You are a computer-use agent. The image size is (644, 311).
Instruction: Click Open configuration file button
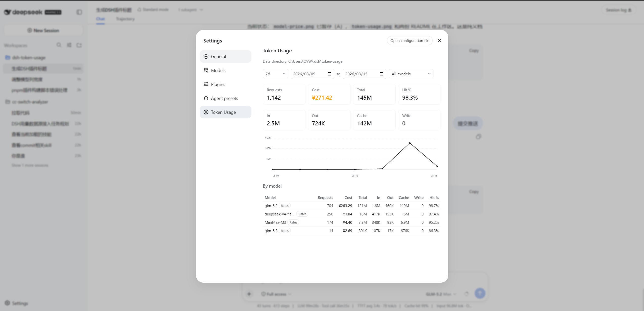pyautogui.click(x=409, y=41)
